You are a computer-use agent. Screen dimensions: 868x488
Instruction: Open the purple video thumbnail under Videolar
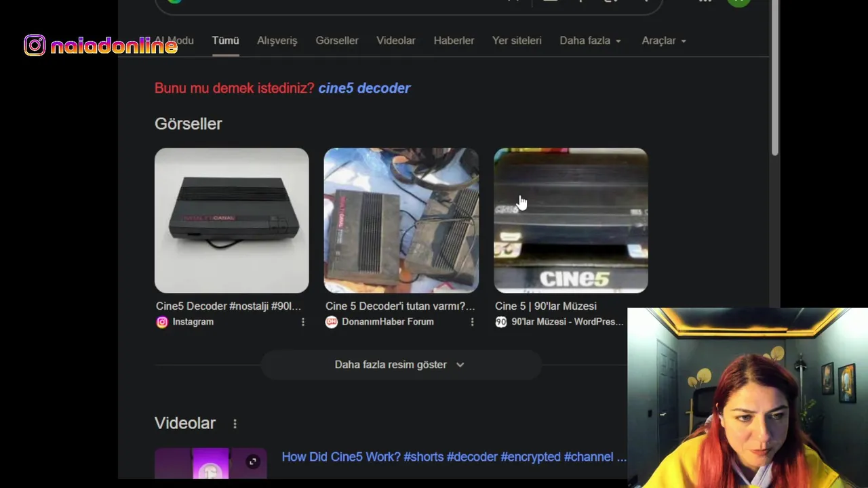[x=211, y=464]
